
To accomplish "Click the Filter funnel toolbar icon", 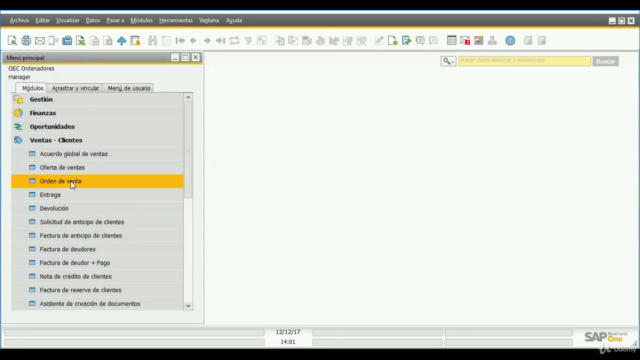I will click(248, 40).
